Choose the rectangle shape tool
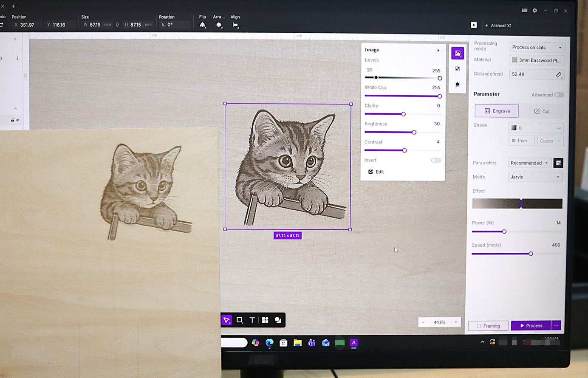 point(240,320)
